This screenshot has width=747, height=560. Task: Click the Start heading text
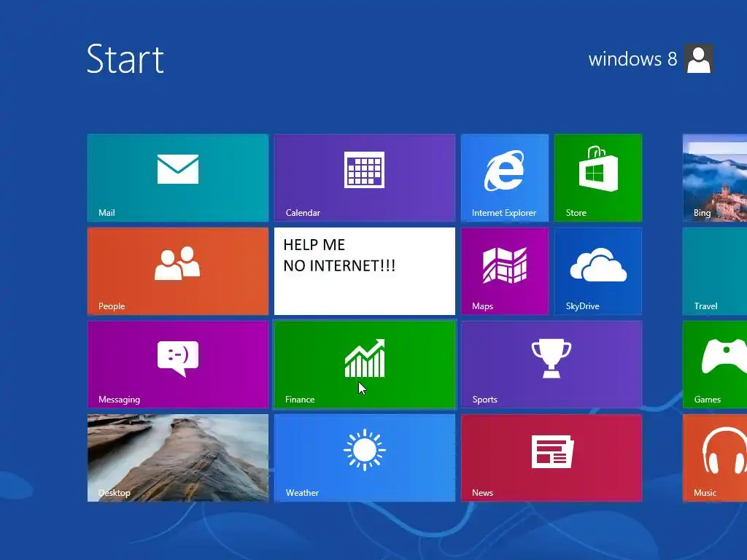click(x=125, y=58)
